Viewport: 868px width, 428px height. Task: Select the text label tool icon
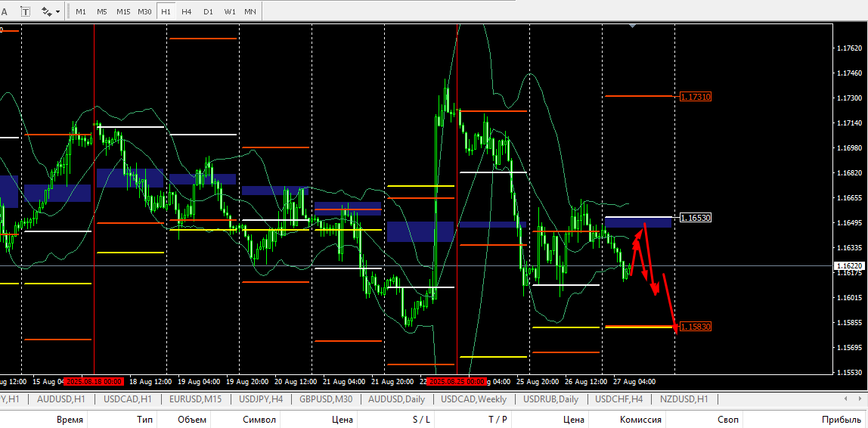(x=26, y=11)
